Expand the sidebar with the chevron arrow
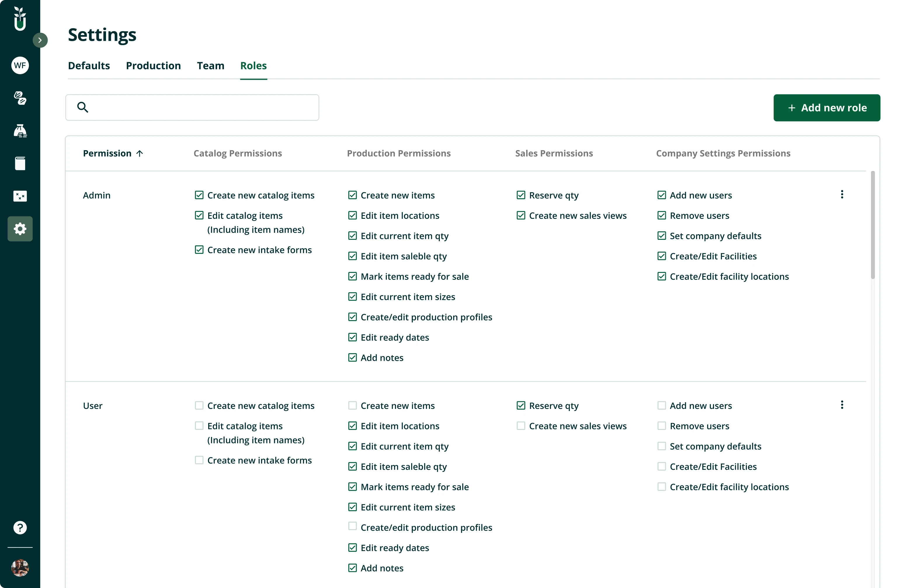Image resolution: width=905 pixels, height=588 pixels. point(40,39)
